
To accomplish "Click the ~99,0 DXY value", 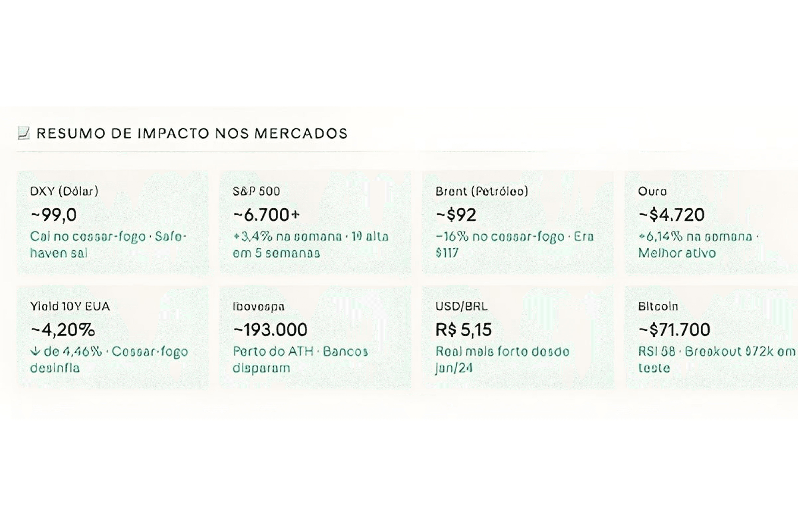I will pos(54,215).
